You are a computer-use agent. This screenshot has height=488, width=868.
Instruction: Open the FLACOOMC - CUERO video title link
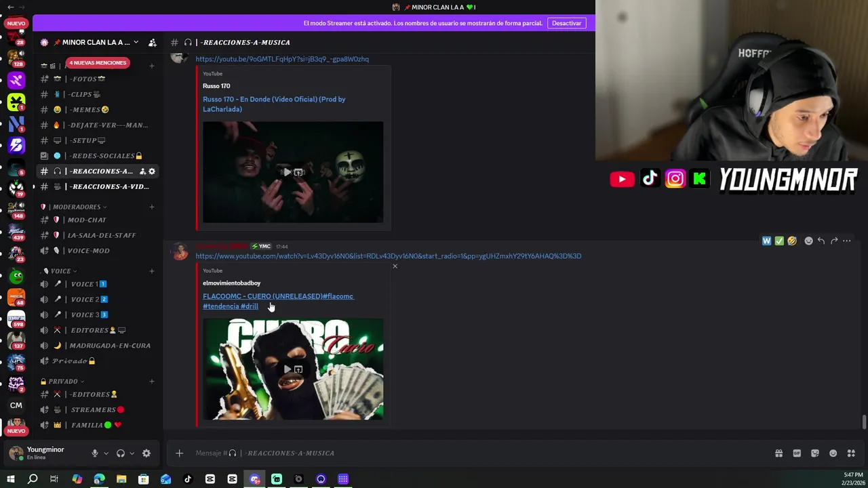[x=278, y=301]
